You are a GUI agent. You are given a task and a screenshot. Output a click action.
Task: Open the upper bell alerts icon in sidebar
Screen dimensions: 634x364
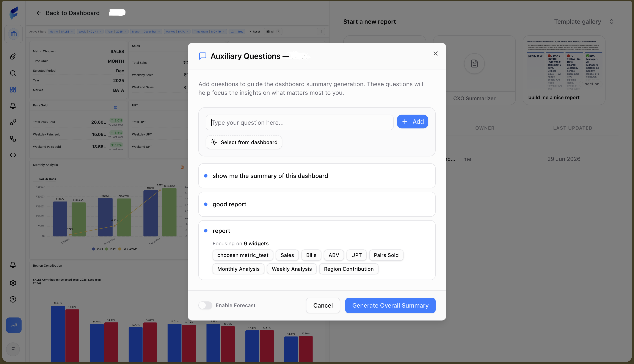(x=13, y=106)
